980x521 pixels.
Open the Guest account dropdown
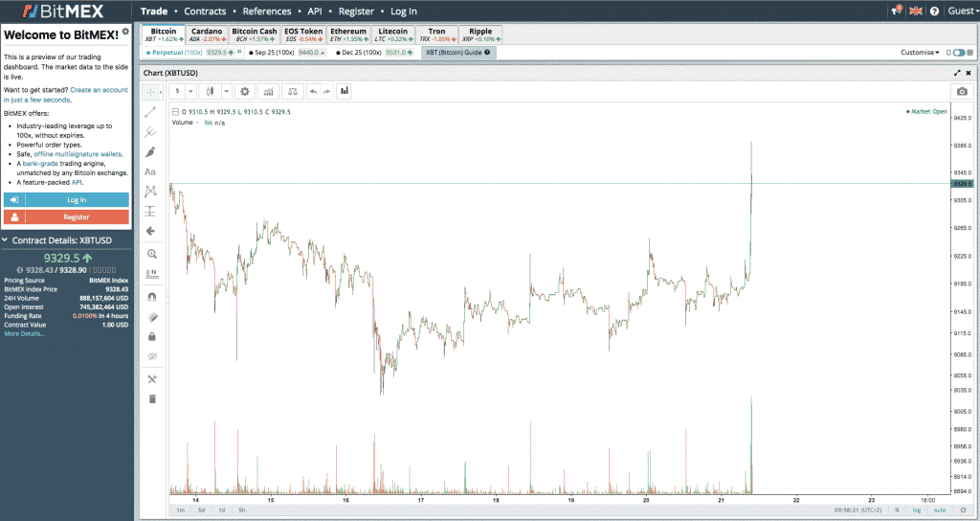coord(962,11)
